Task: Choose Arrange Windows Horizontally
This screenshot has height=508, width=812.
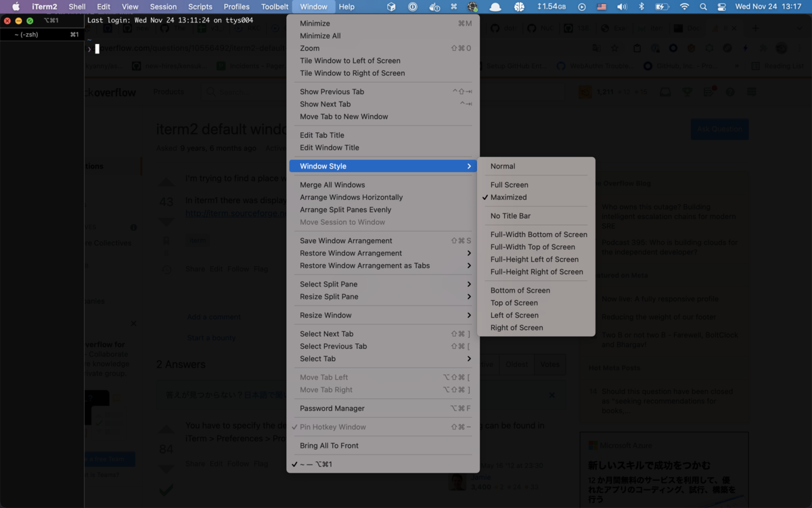Action: point(383,197)
